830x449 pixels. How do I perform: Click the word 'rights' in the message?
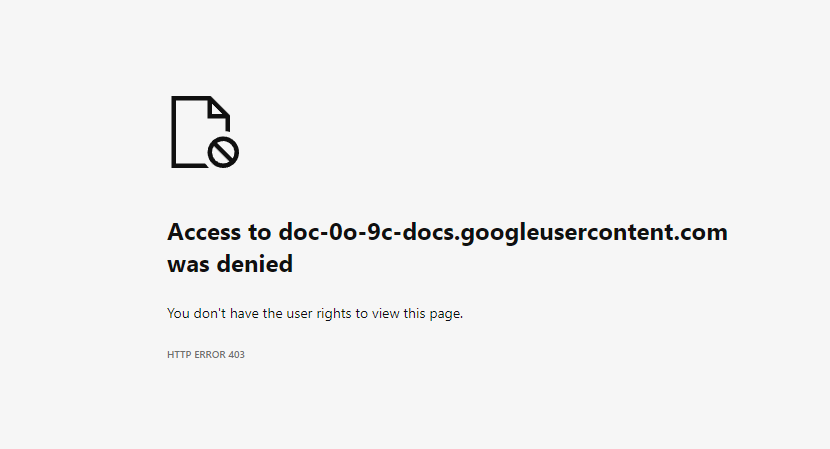(x=334, y=313)
